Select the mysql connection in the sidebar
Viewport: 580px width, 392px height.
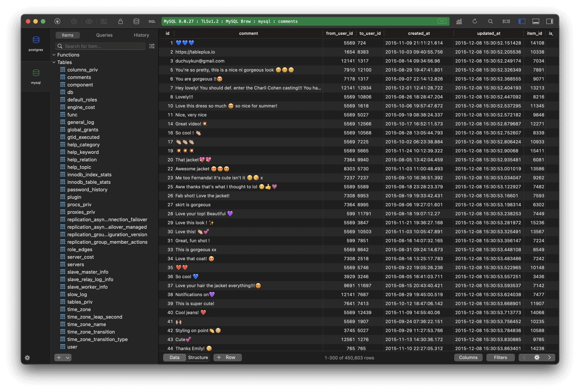36,76
